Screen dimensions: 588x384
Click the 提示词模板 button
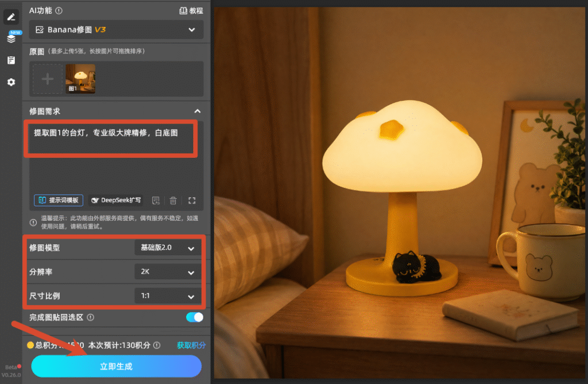click(59, 201)
